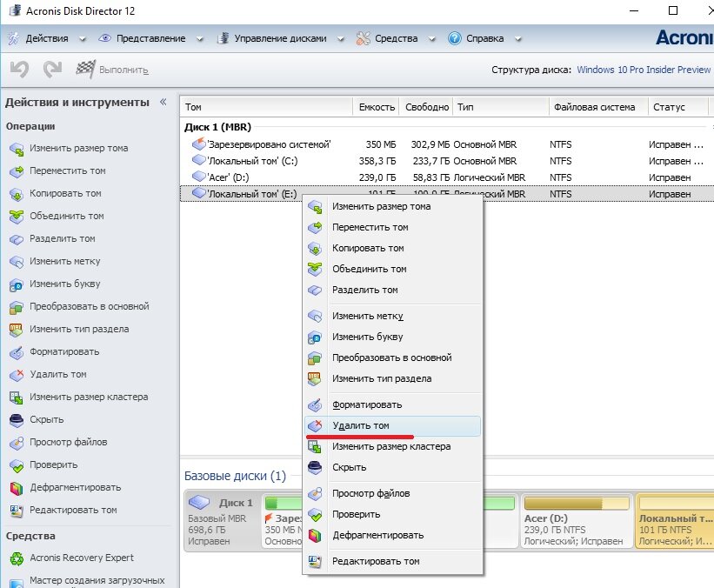Viewport: 714px width, 588px height.
Task: Click sidebar icon for Изменить размер кластера
Action: coord(17,398)
